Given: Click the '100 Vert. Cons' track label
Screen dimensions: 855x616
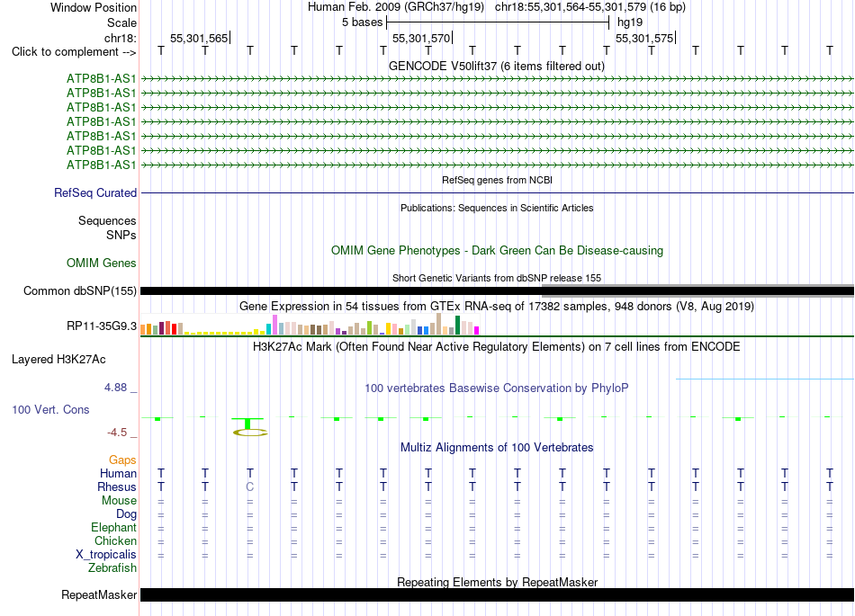Looking at the screenshot, I should tap(50, 409).
